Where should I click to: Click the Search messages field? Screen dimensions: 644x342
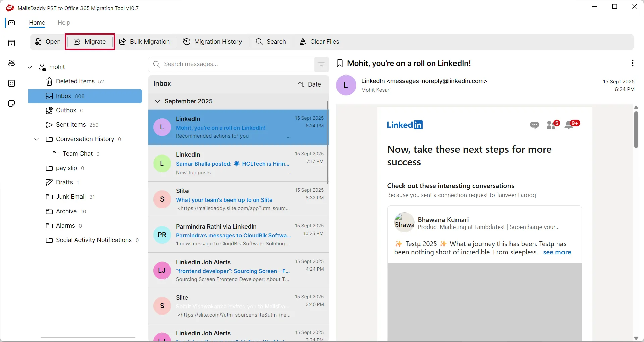pyautogui.click(x=231, y=64)
